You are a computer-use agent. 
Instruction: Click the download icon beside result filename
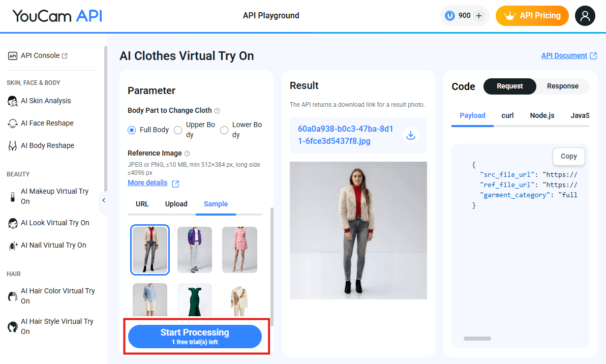411,135
